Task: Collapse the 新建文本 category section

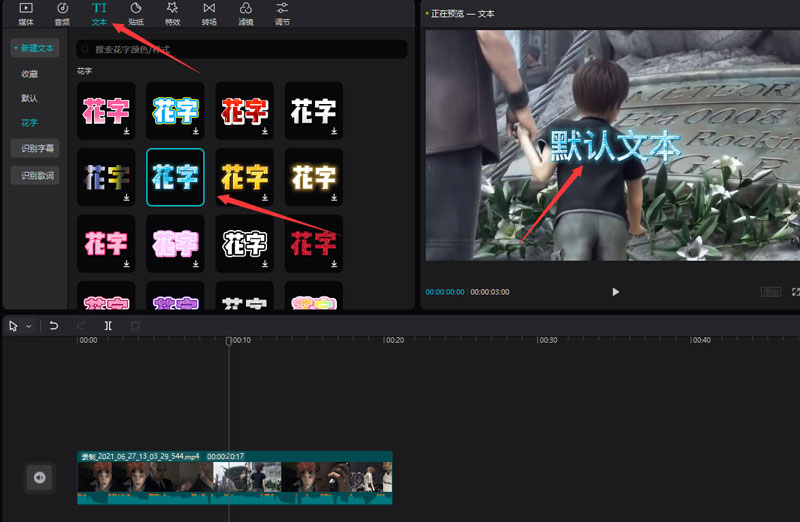Action: coord(33,48)
